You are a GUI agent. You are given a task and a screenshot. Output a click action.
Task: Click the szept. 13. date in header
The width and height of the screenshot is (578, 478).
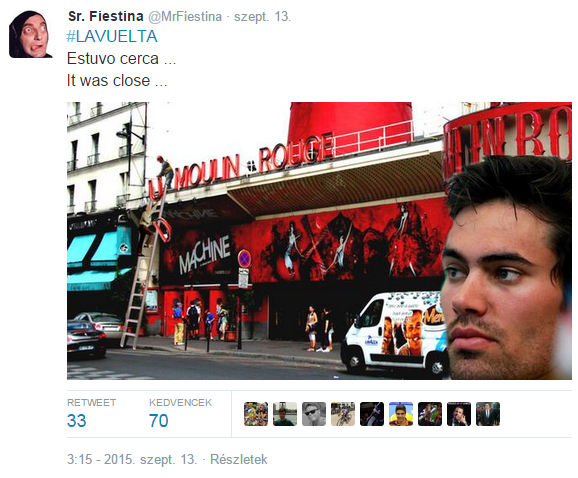click(262, 17)
